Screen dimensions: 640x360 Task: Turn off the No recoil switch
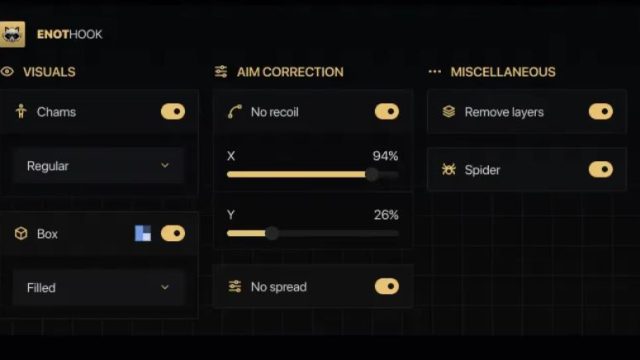[387, 111]
